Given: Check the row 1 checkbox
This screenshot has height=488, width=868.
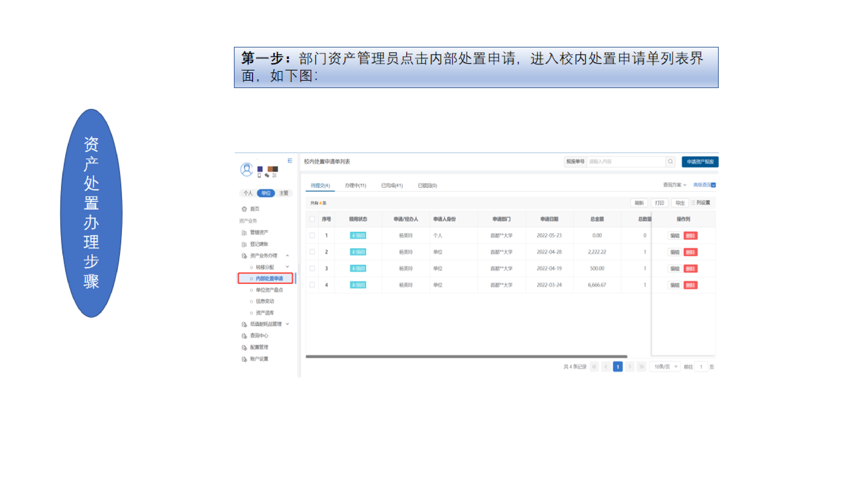Looking at the screenshot, I should [x=312, y=235].
